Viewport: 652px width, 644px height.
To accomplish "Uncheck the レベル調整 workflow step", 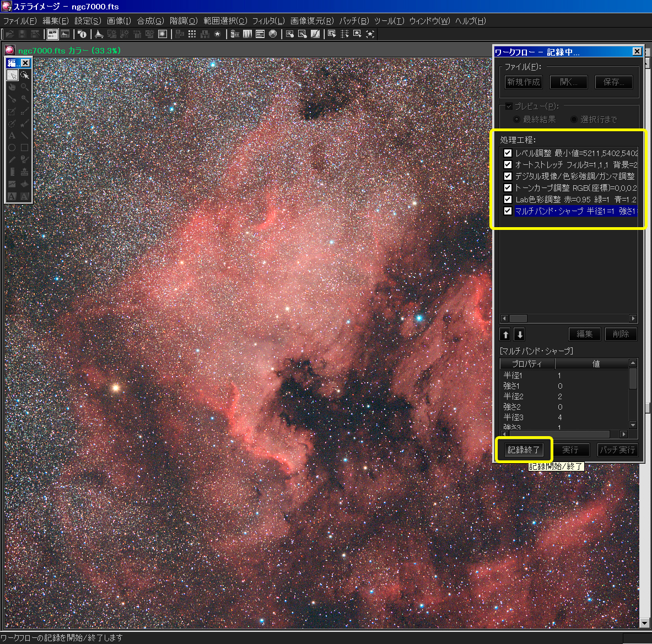I will 508,153.
